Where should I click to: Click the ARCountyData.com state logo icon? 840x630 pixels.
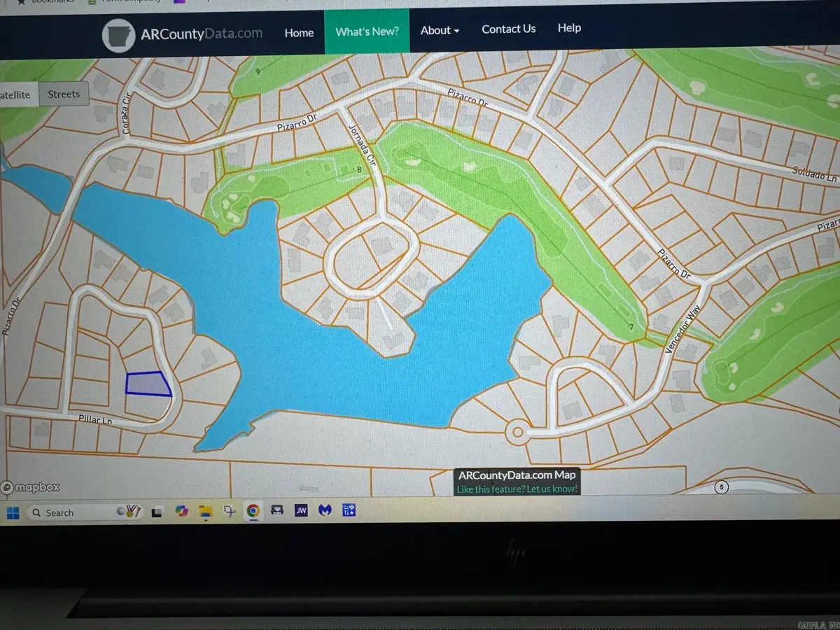point(118,35)
